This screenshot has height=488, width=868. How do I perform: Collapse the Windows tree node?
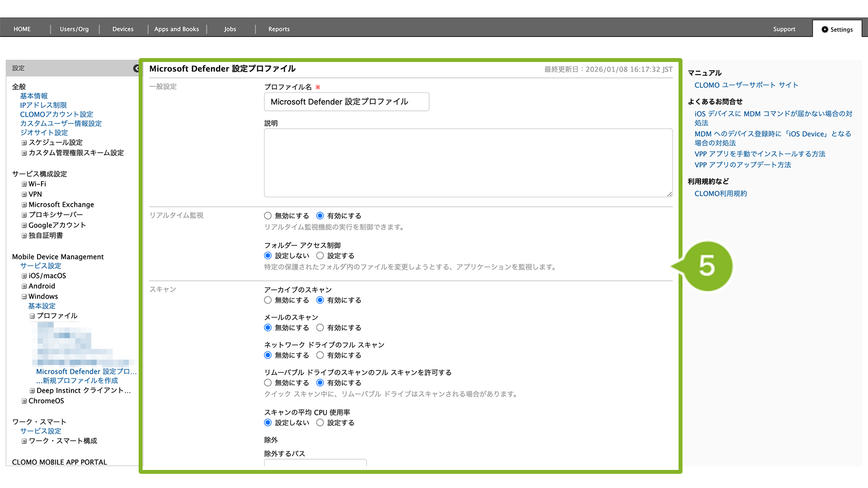click(x=24, y=297)
